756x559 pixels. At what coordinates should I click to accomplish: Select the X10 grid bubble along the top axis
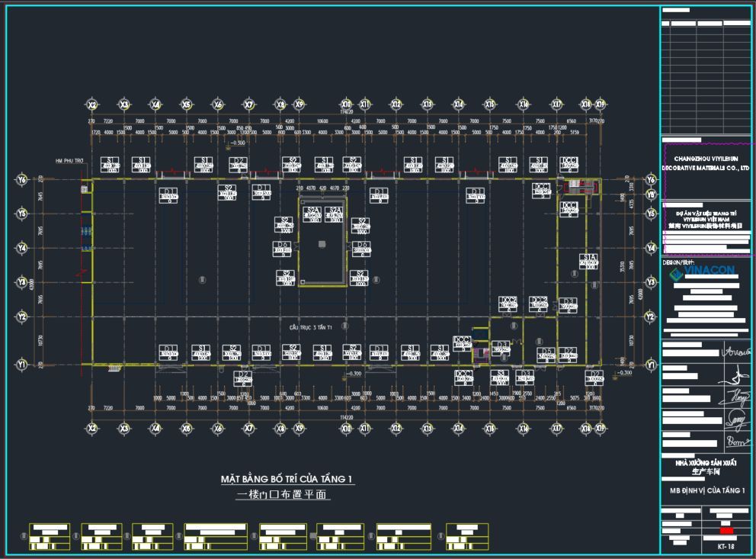click(x=346, y=104)
